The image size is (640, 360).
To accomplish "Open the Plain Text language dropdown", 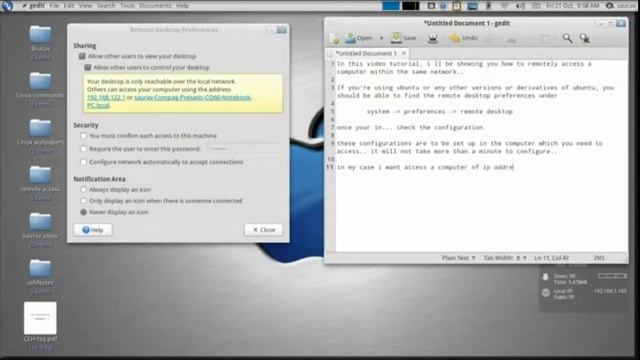I will [459, 258].
